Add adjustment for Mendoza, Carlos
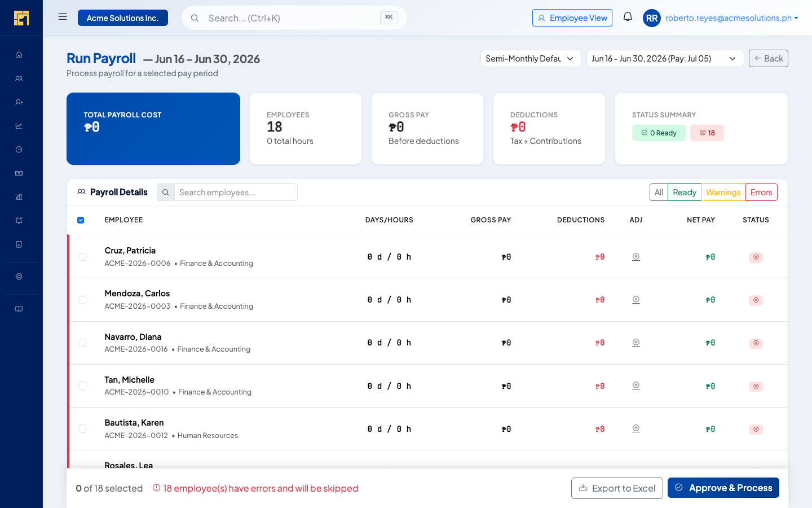Image resolution: width=812 pixels, height=508 pixels. tap(636, 300)
